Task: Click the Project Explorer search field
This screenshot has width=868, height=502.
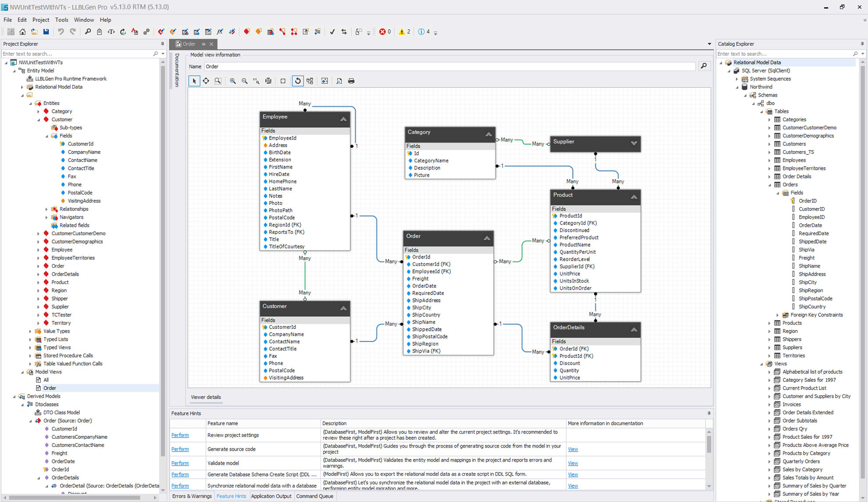Action: pos(77,54)
